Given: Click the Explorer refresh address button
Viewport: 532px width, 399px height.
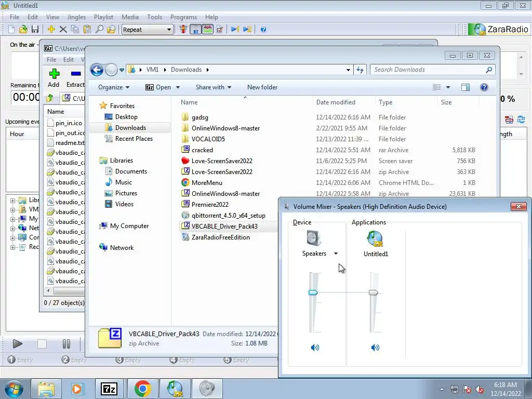Looking at the screenshot, I should point(360,70).
